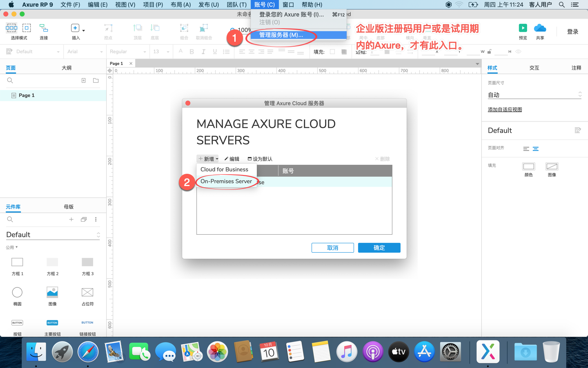Screen dimensions: 588x368
Task: Click the fill color (颜色) swatch
Action: 528,166
